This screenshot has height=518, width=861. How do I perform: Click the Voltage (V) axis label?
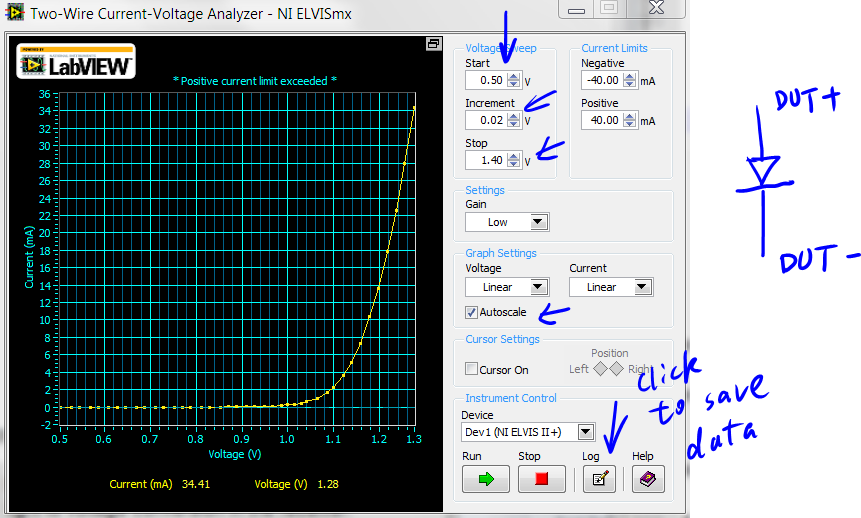click(x=234, y=454)
